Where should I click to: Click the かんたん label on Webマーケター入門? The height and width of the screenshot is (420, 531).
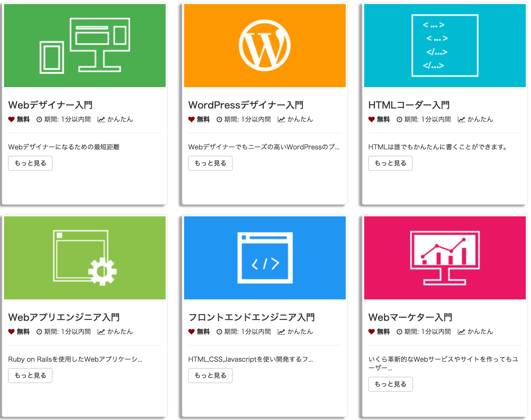pos(480,332)
